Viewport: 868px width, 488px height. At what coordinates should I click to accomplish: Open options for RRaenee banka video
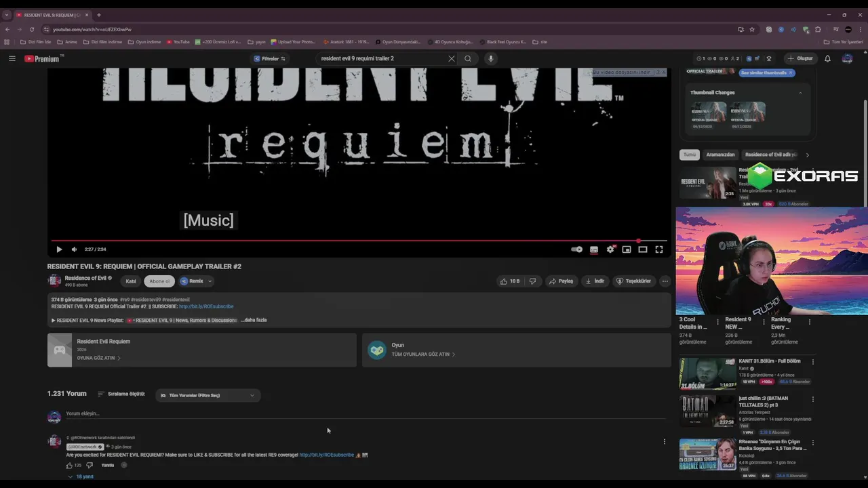(813, 443)
